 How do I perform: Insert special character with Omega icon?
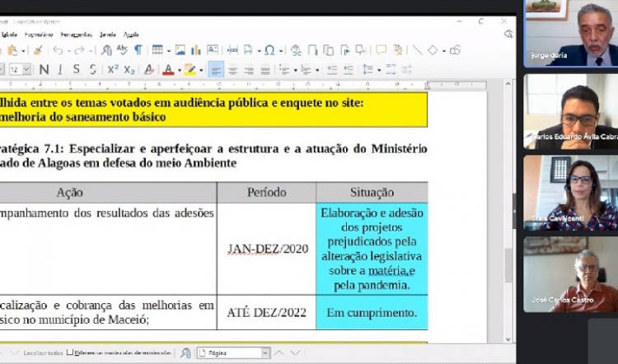click(269, 50)
